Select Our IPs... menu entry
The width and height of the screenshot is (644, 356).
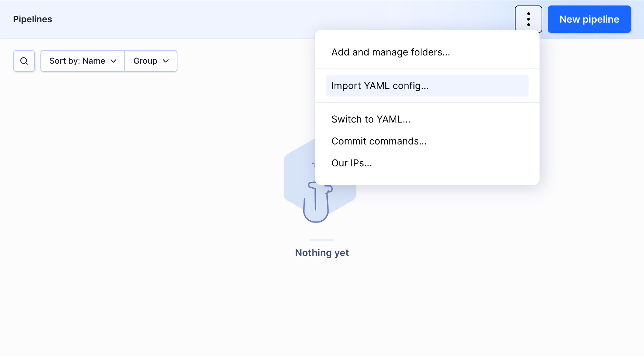[427, 163]
